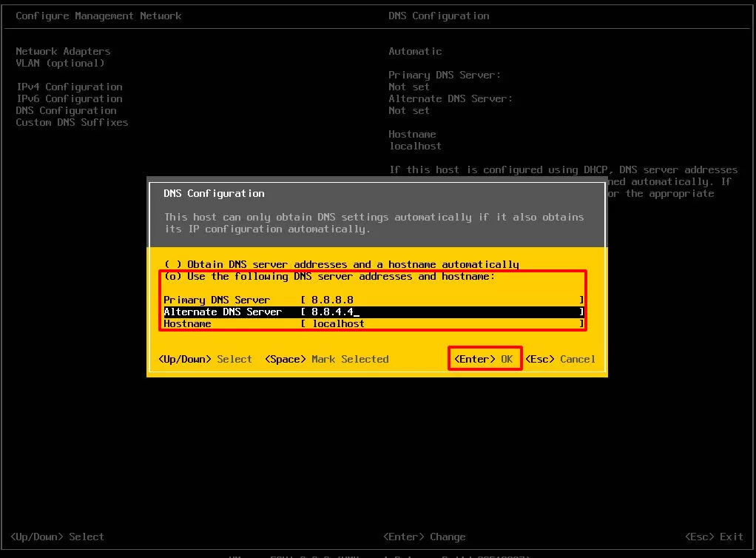Open the VLAN (optional) menu entry
The height and width of the screenshot is (558, 756).
[x=60, y=63]
